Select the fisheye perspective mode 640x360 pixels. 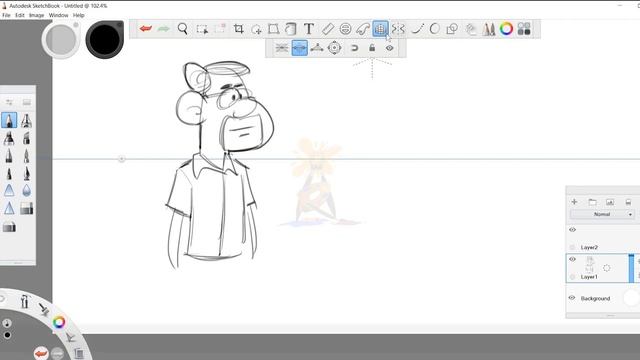pyautogui.click(x=334, y=48)
